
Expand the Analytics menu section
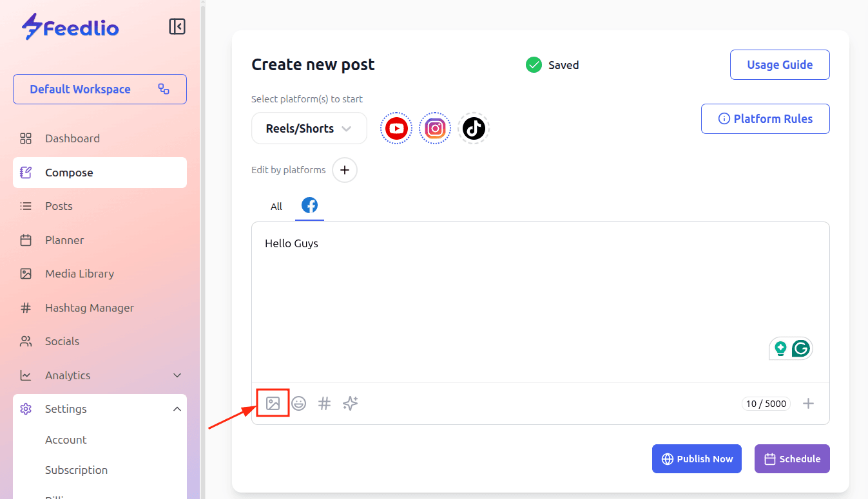(100, 375)
